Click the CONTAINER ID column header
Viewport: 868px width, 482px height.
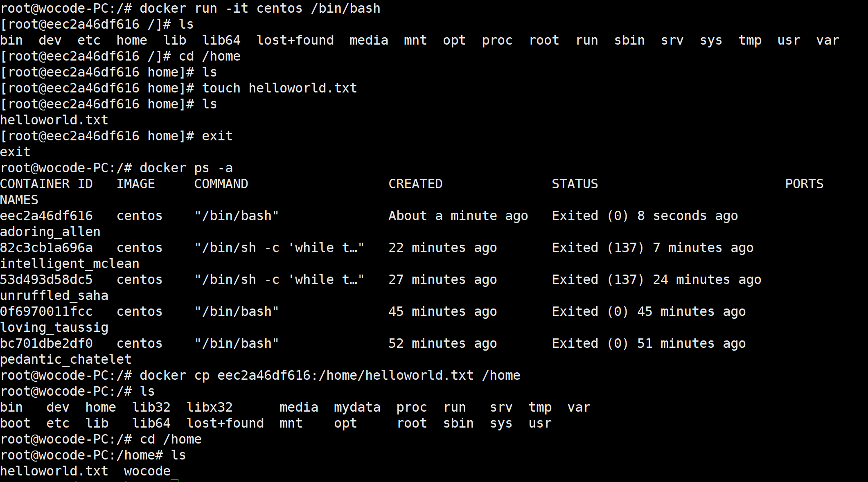[x=46, y=184]
